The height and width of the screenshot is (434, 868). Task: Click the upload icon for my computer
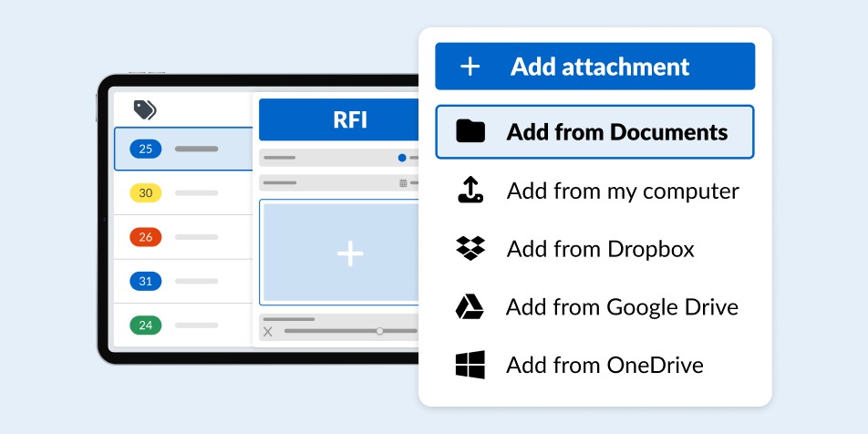tap(470, 191)
